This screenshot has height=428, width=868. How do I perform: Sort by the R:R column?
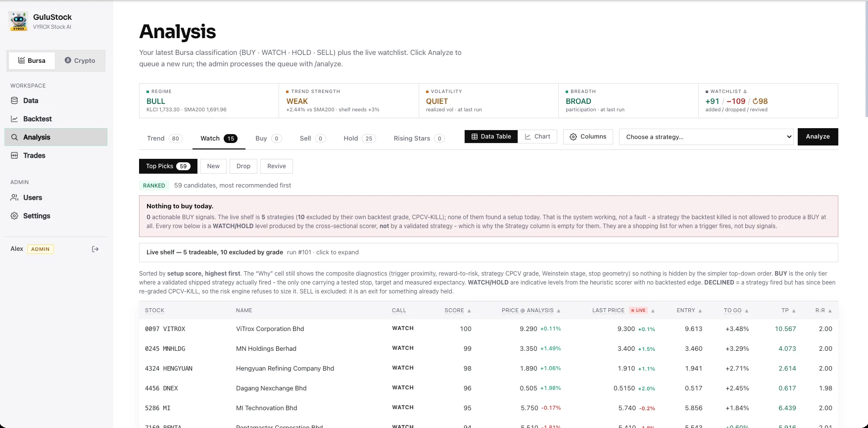coord(823,310)
